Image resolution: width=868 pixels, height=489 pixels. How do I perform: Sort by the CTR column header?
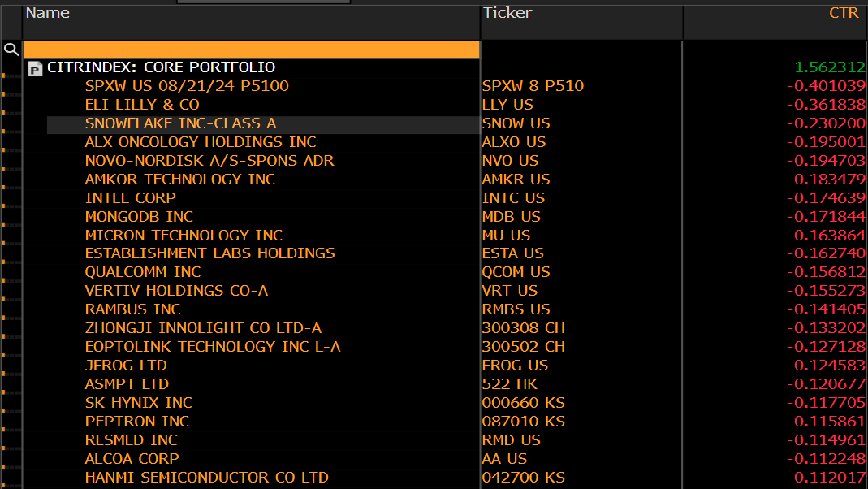click(x=844, y=13)
